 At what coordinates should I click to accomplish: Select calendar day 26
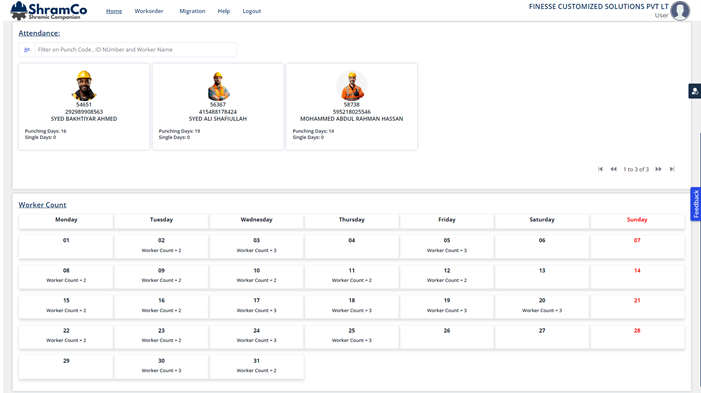447,337
